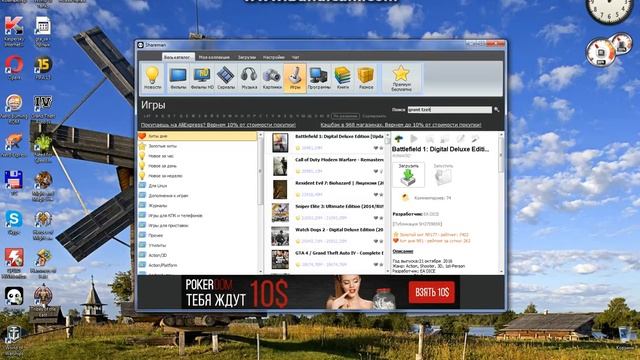Click into the Поиск search field
The height and width of the screenshot is (360, 640).
coord(449,109)
